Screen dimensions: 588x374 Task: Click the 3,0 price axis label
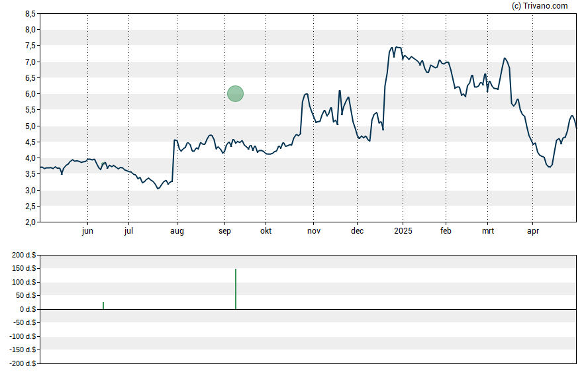(30, 191)
